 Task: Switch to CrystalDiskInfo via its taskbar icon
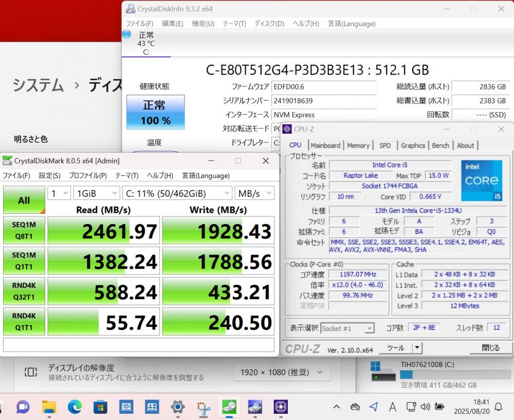[x=255, y=407]
